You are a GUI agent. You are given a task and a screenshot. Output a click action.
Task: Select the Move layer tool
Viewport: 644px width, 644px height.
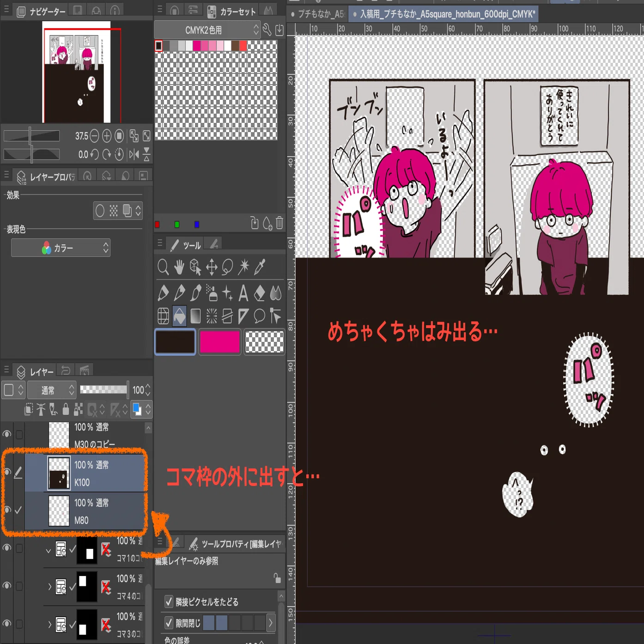tap(212, 267)
